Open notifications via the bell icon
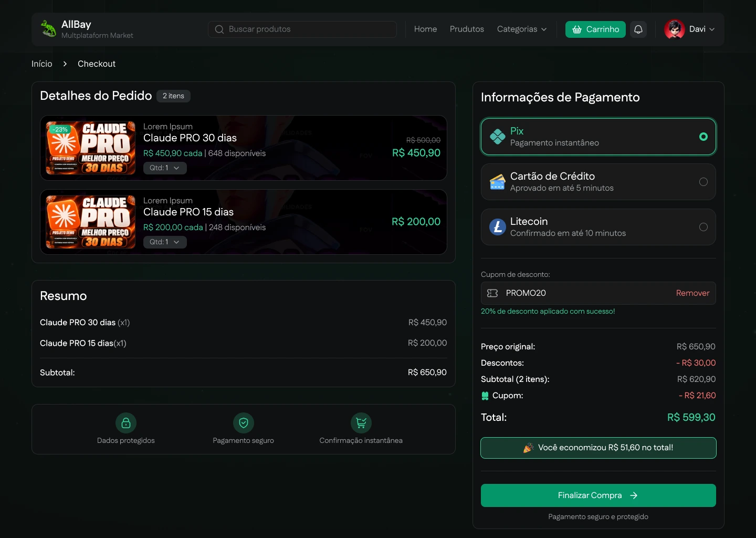Screen dimensions: 756x538 click(638, 29)
